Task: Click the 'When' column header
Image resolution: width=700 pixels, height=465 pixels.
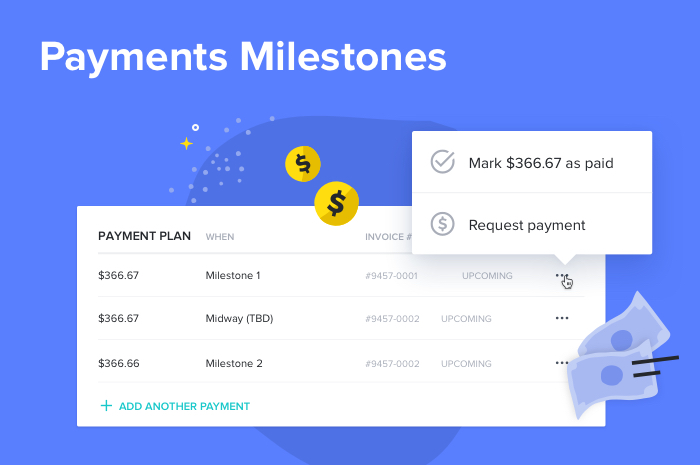Action: coord(220,237)
